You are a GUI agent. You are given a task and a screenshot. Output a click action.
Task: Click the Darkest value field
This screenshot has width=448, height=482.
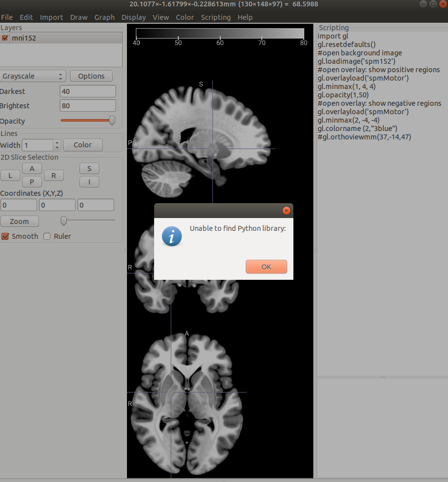87,91
